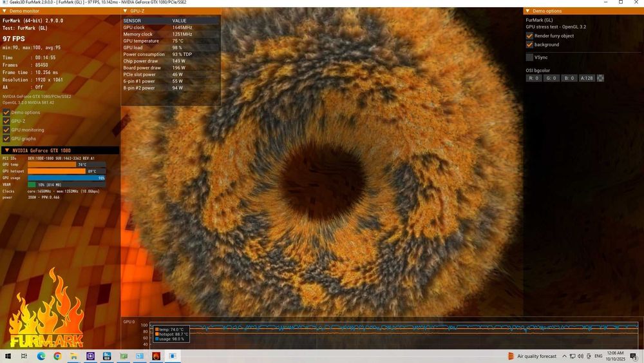This screenshot has width=644, height=363.
Task: Click the purple square taskbar app icon
Action: 90,356
